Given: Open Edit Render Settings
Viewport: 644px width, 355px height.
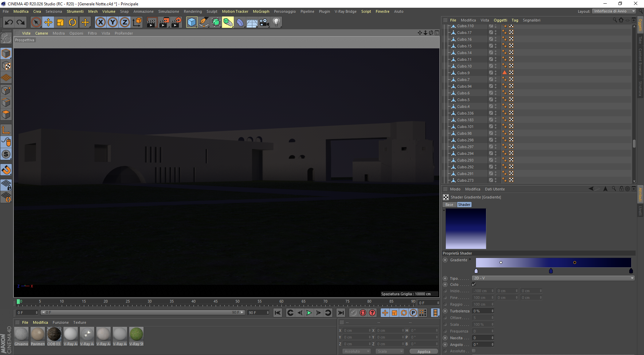Looking at the screenshot, I should coord(176,23).
